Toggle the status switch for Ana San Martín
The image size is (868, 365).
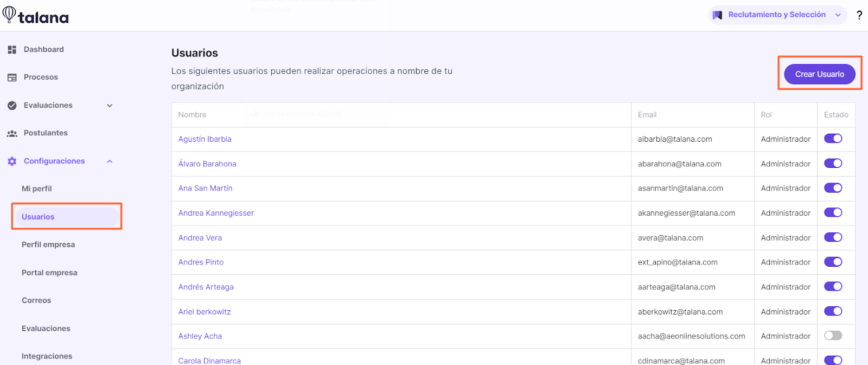pyautogui.click(x=833, y=188)
